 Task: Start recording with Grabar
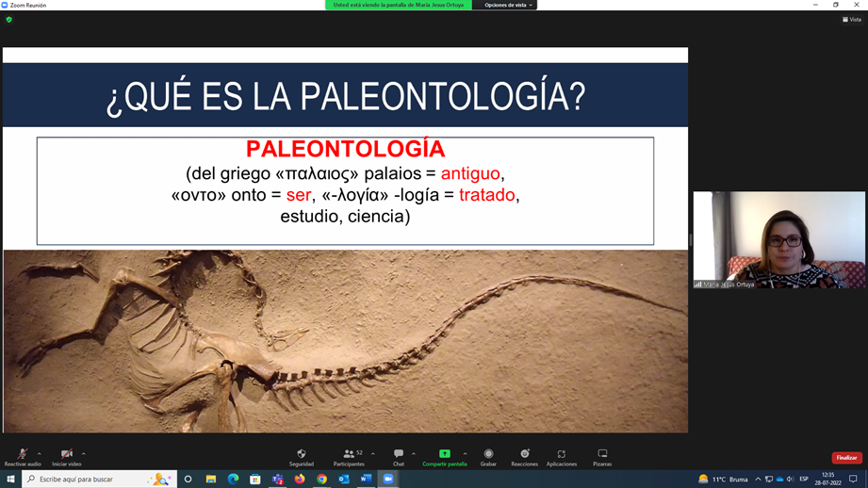pos(488,454)
